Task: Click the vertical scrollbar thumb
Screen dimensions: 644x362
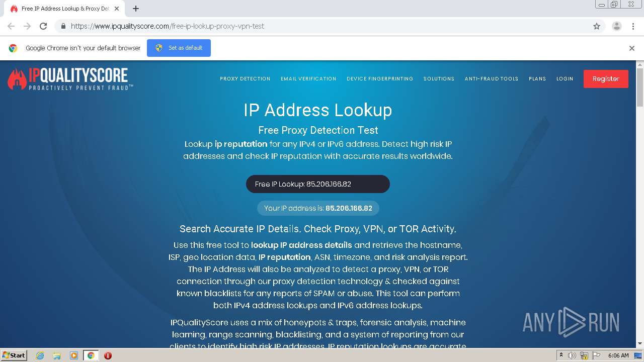Action: [x=640, y=87]
